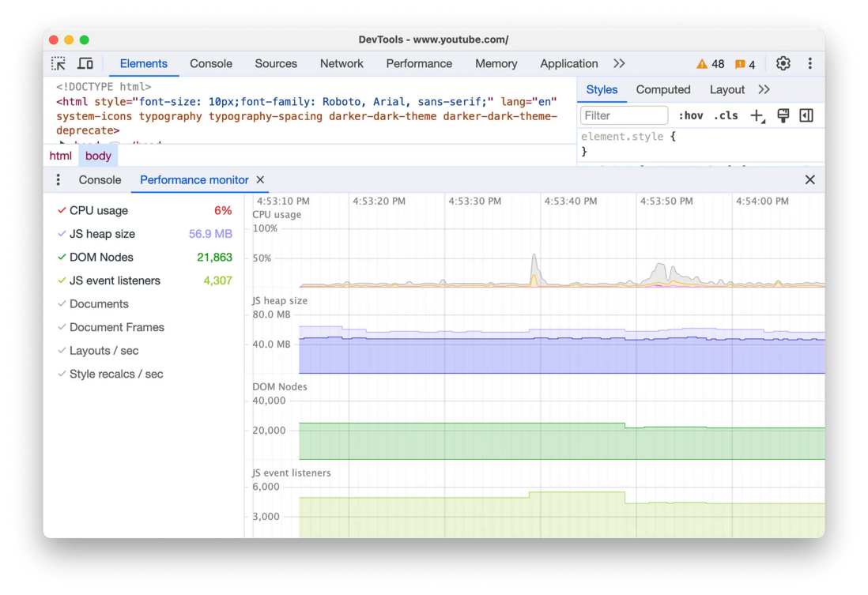This screenshot has width=868, height=595.
Task: Select the DOCTYPE html line
Action: tap(104, 87)
